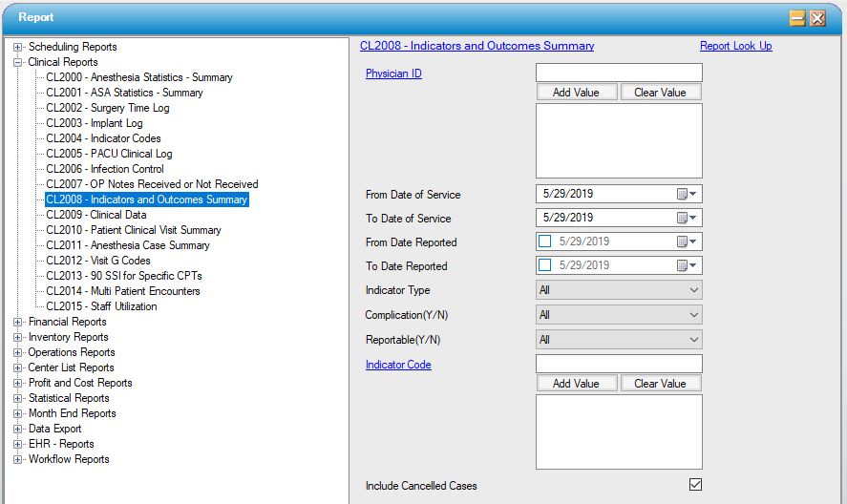The height and width of the screenshot is (504, 847).
Task: Select CL2015 - Staff Utilization report
Action: (x=101, y=306)
